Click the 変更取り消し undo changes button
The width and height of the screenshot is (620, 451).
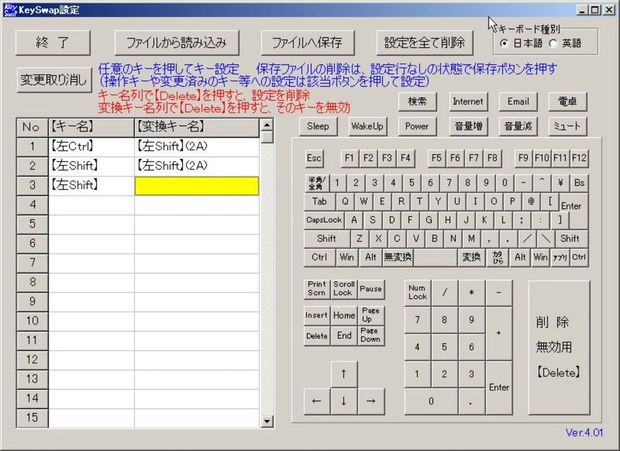54,80
